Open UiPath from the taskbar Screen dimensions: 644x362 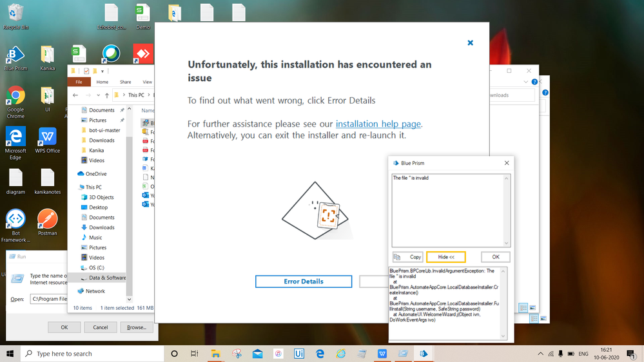[299, 354]
